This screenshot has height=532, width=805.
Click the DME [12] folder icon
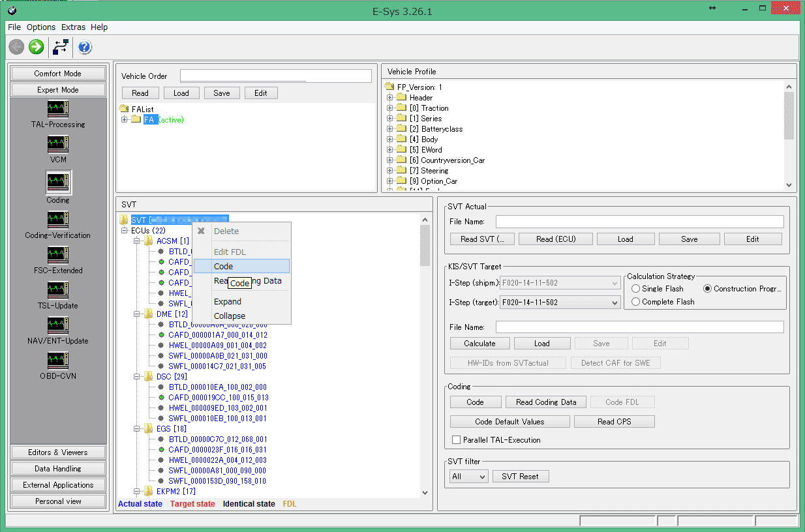(x=149, y=314)
